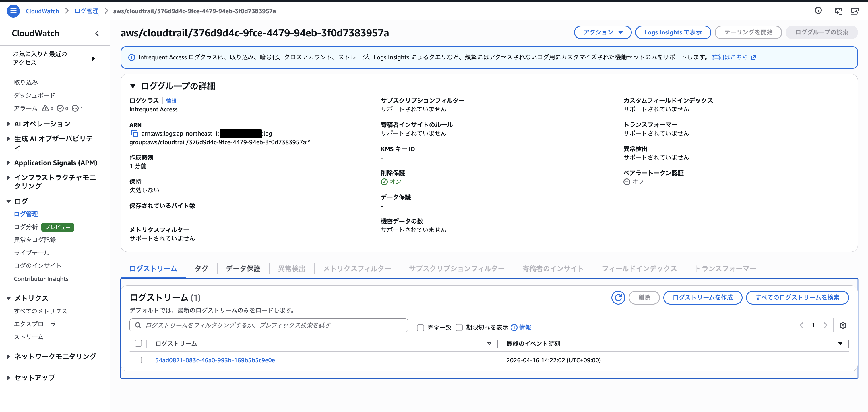
Task: Click the rightmost monitor search icon in top bar
Action: (855, 11)
